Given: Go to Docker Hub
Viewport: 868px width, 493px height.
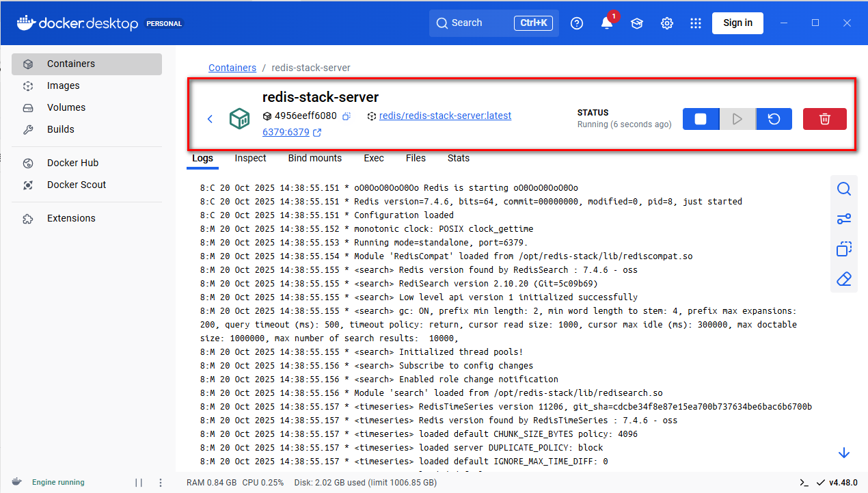Looking at the screenshot, I should point(87,163).
